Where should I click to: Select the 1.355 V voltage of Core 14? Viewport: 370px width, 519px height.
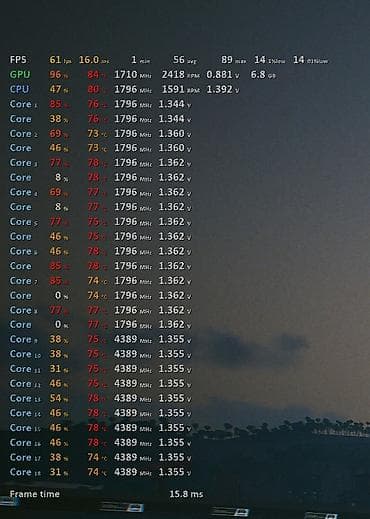click(175, 413)
